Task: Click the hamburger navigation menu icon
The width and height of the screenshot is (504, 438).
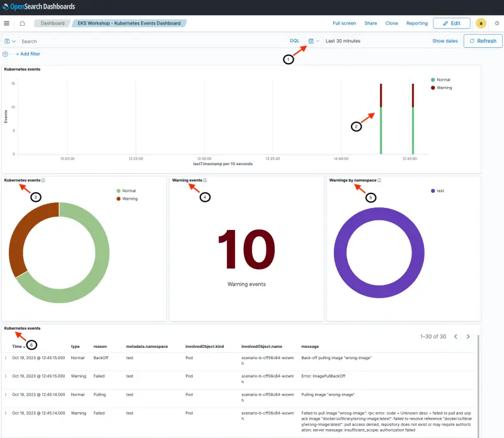Action: pos(6,23)
